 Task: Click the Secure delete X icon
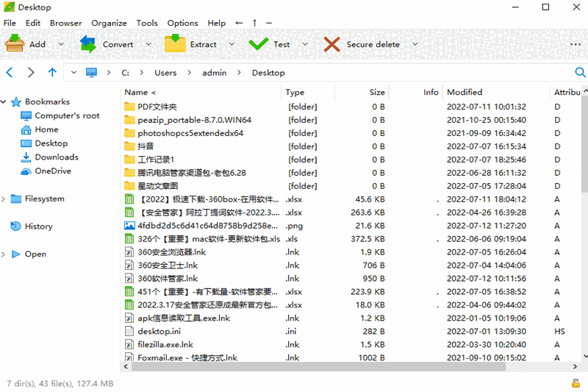pyautogui.click(x=332, y=44)
